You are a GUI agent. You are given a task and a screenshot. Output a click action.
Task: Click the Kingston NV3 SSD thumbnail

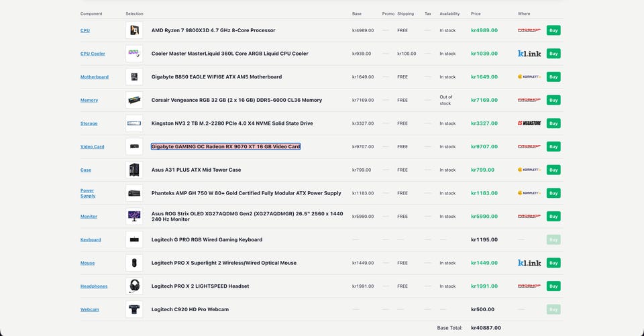tap(134, 123)
